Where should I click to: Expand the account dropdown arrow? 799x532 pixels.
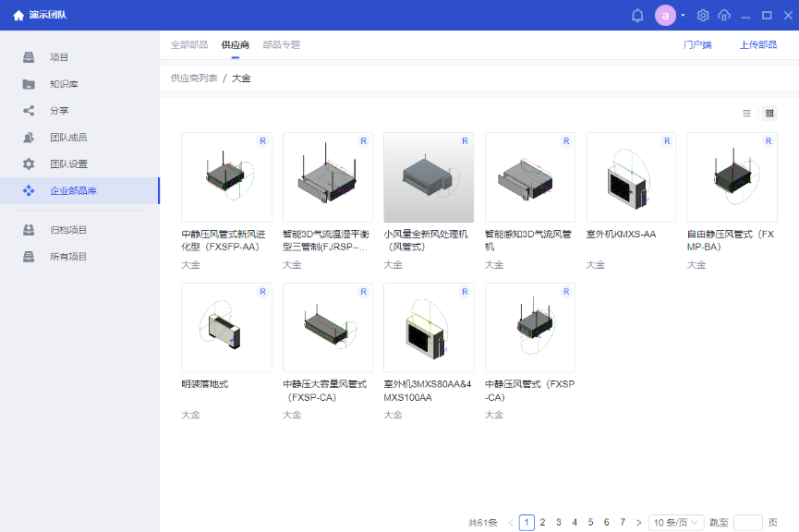pos(683,16)
